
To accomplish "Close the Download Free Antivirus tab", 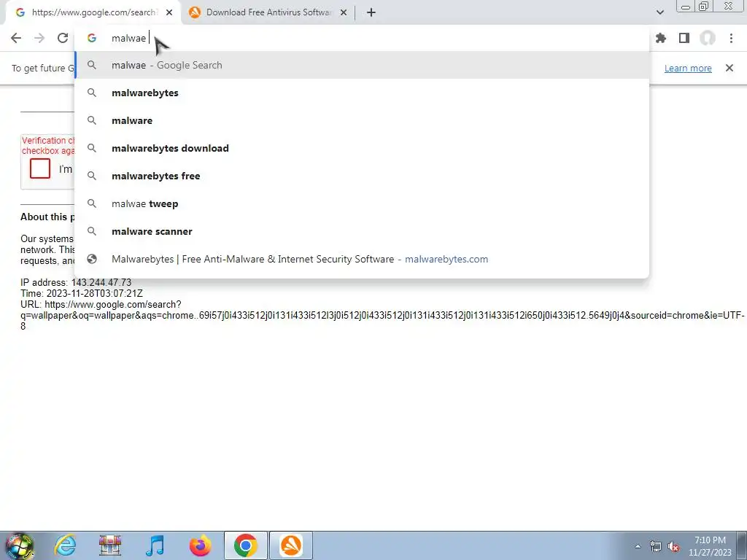I will point(344,12).
